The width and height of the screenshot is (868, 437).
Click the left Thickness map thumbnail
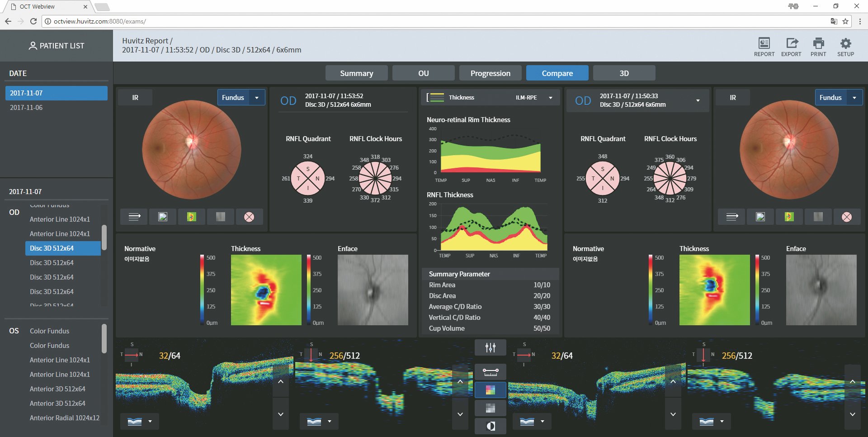point(266,290)
